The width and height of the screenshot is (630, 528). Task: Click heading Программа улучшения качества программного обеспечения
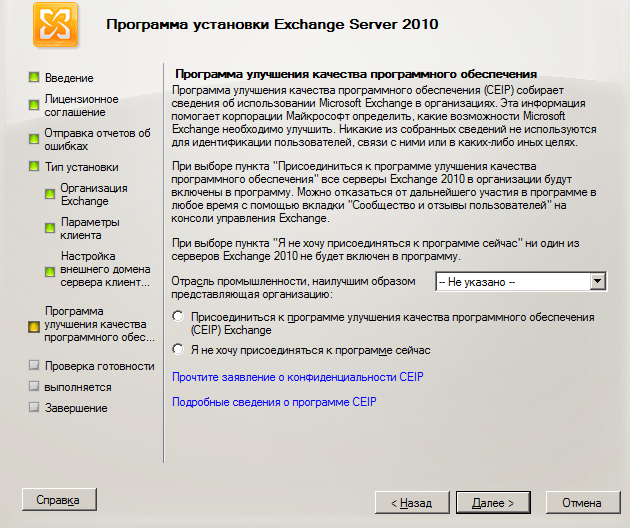point(356,74)
